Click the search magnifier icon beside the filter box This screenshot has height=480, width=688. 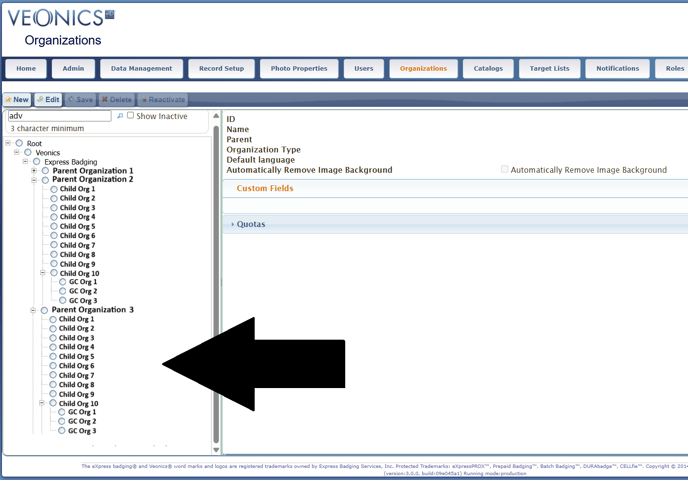point(120,116)
